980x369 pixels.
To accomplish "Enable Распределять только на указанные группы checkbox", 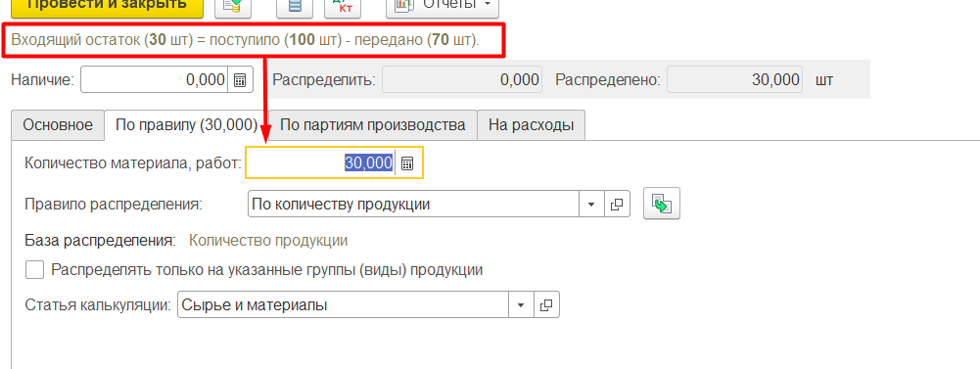I will point(35,270).
